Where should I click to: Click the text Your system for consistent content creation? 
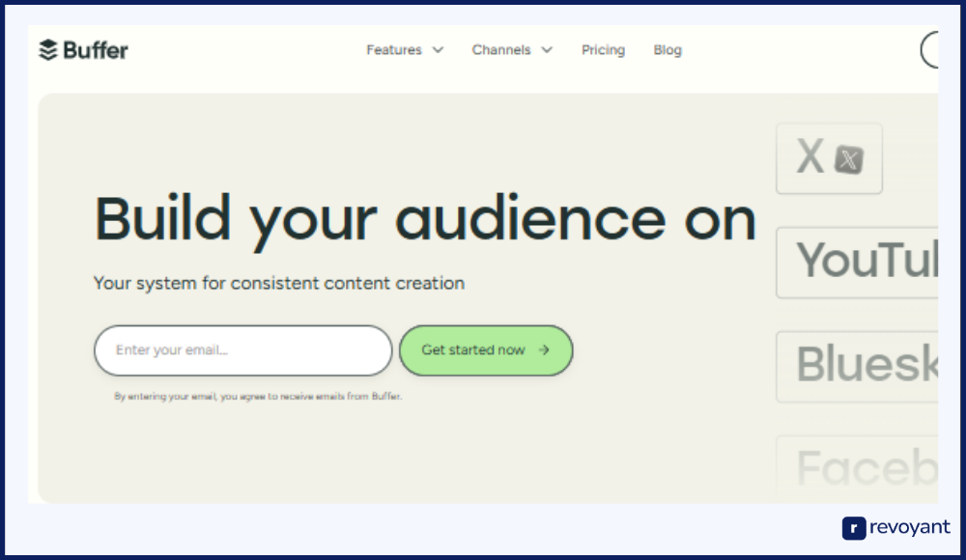pyautogui.click(x=279, y=284)
